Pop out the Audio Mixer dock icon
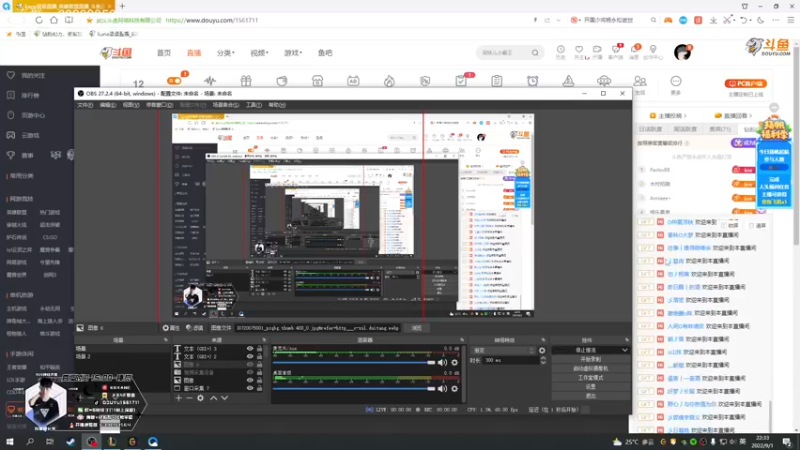Image resolution: width=800 pixels, height=450 pixels. 462,340
